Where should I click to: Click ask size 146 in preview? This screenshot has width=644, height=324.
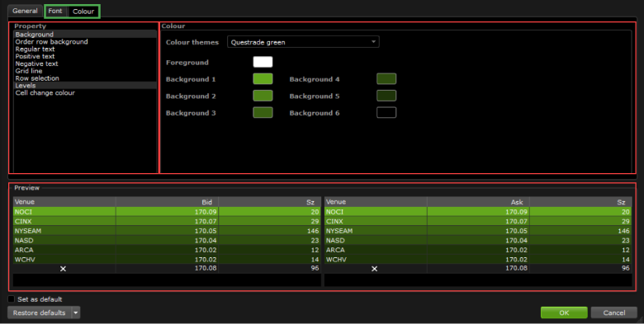click(x=623, y=231)
